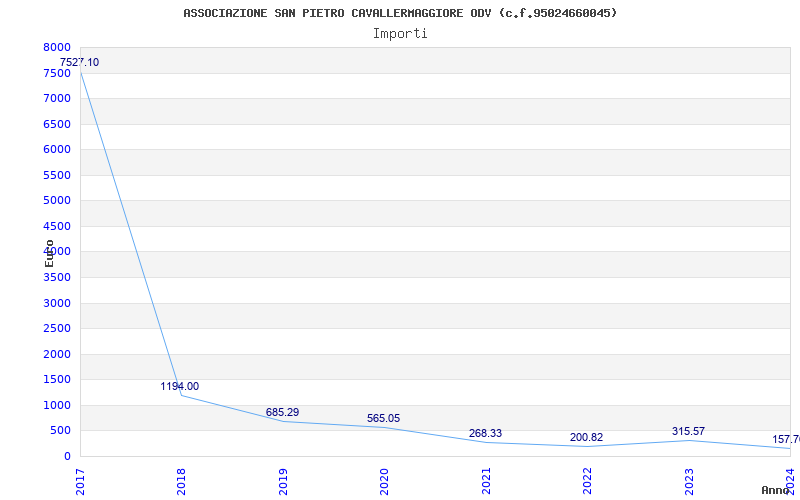Click the 2500 y-axis tick label

[x=57, y=328]
